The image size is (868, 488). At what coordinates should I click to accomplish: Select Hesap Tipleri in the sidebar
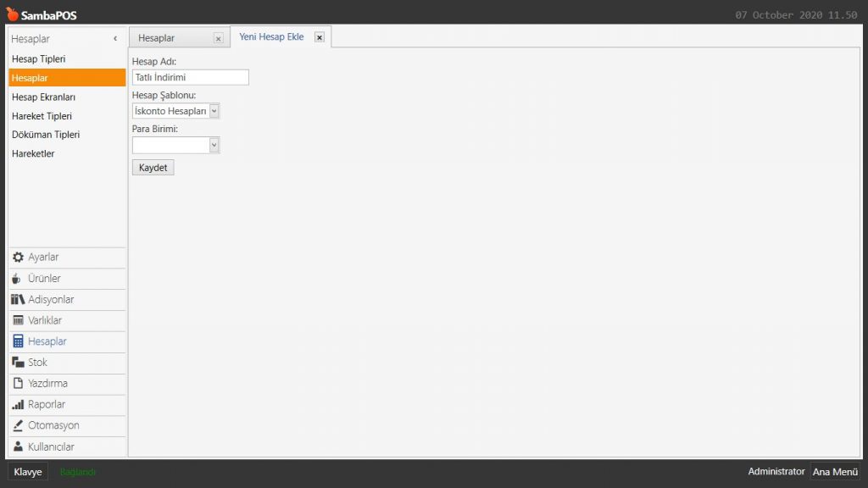coord(39,59)
